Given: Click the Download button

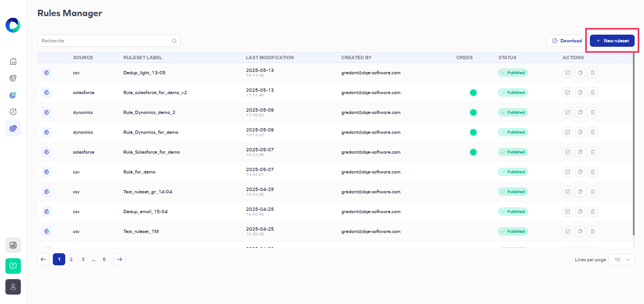Looking at the screenshot, I should pos(567,41).
